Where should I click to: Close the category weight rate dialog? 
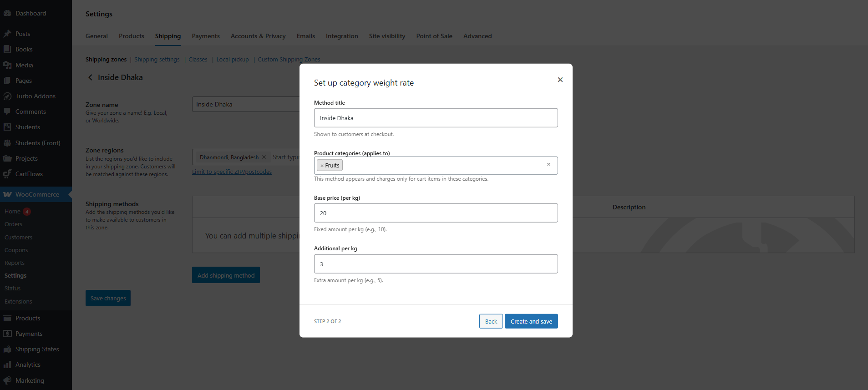(560, 80)
